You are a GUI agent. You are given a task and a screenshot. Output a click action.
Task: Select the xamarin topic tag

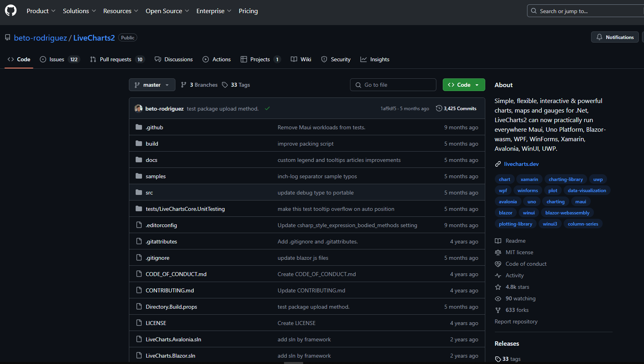click(529, 179)
